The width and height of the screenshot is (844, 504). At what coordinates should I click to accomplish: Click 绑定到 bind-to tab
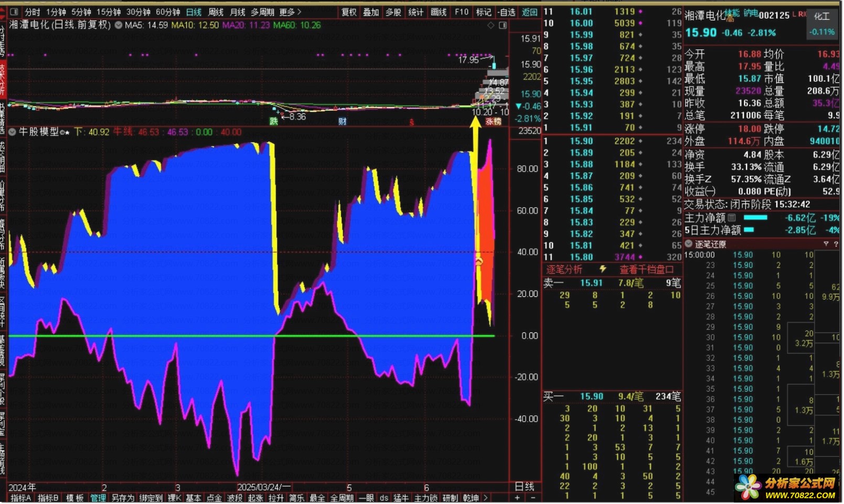(x=151, y=498)
